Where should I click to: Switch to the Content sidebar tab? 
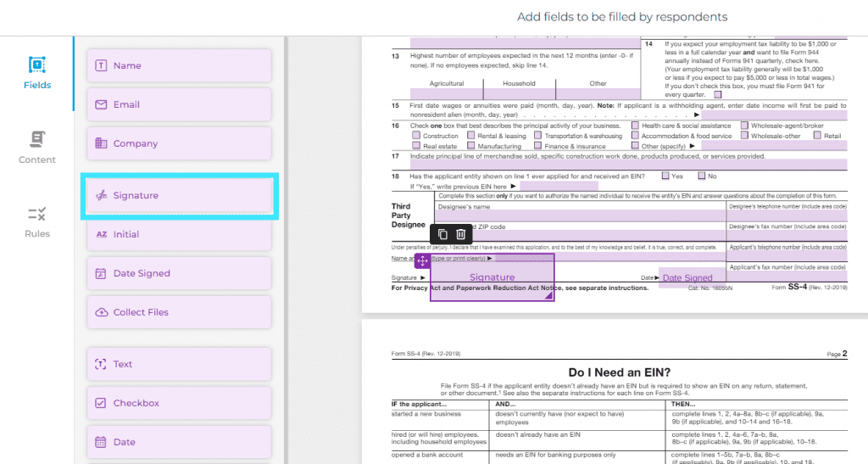37,148
